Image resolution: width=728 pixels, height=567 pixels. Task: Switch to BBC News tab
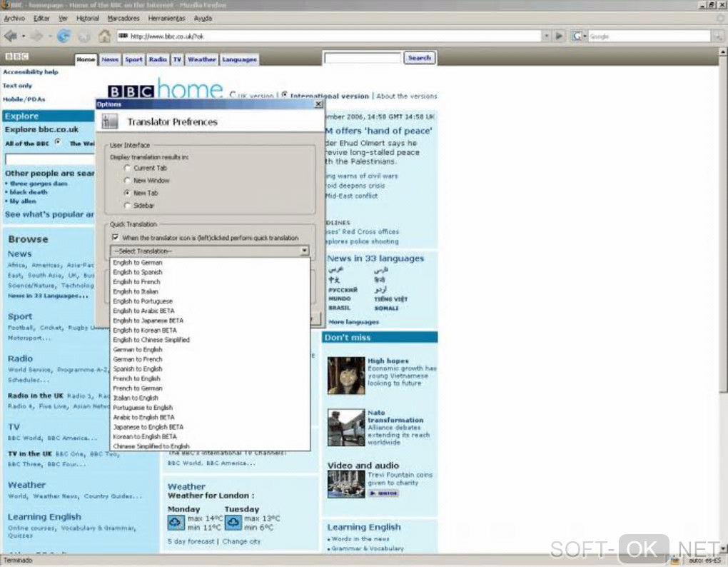click(110, 59)
